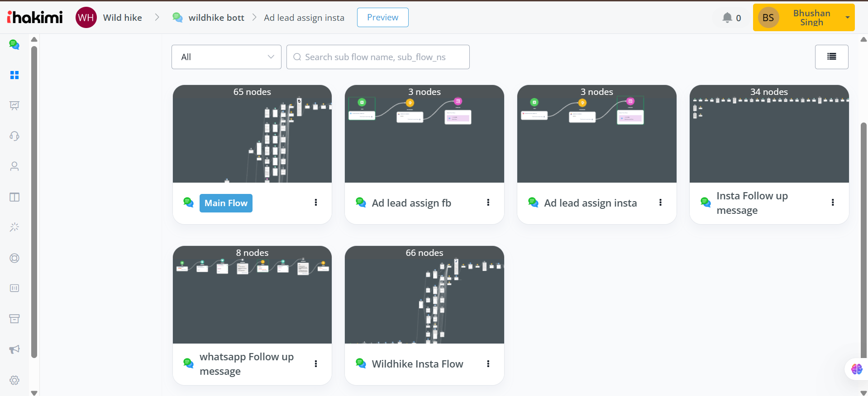868x396 pixels.
Task: Click the notification count 0
Action: [x=739, y=18]
